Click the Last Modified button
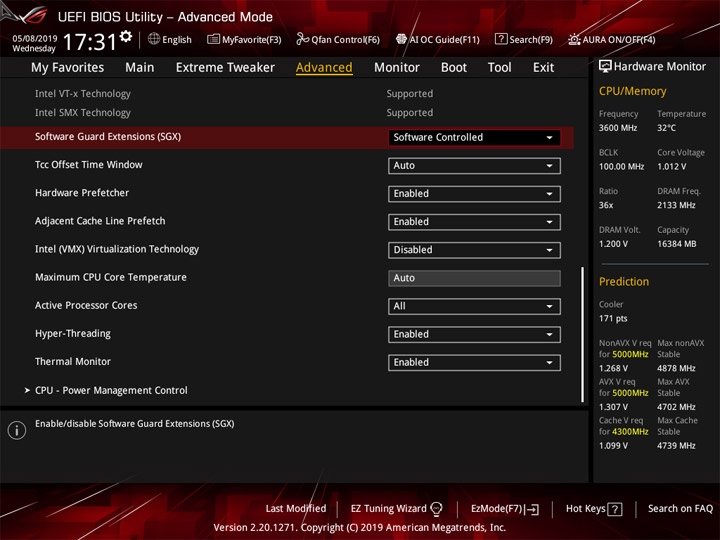The height and width of the screenshot is (540, 720). coord(296,508)
